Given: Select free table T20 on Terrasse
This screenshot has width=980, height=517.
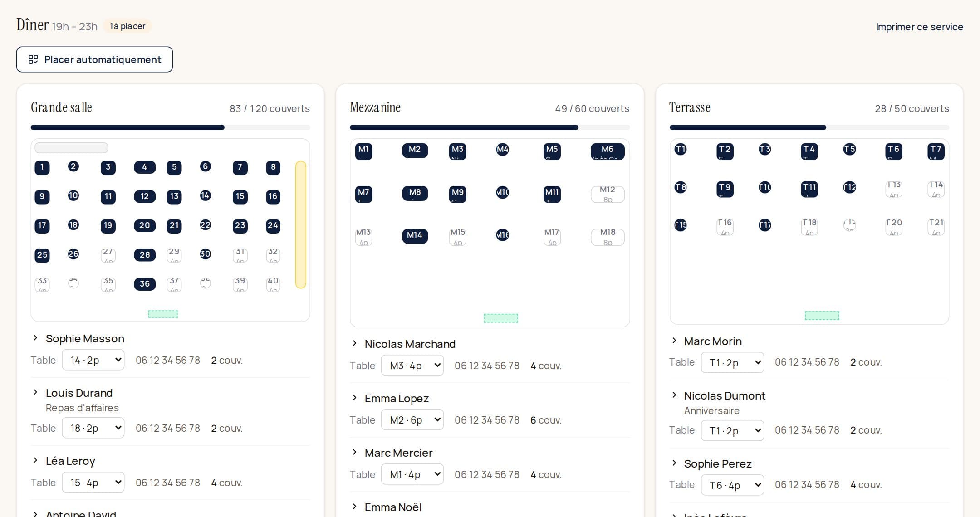Looking at the screenshot, I should coord(894,227).
